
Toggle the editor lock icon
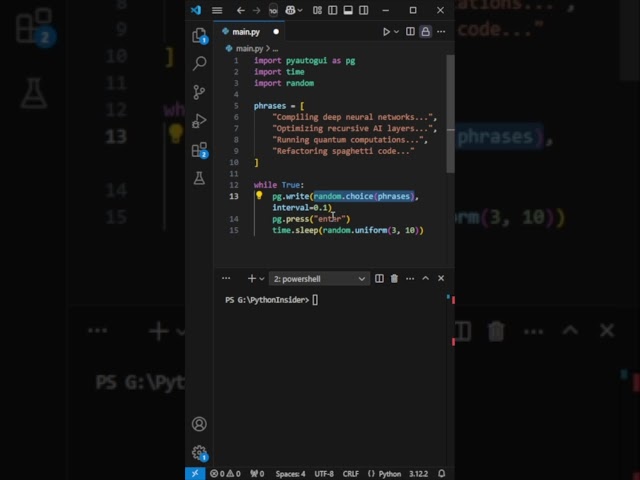[x=426, y=32]
